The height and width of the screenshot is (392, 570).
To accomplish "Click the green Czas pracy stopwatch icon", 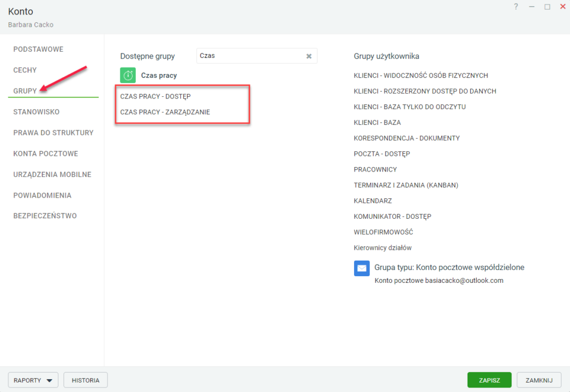I will coord(128,75).
